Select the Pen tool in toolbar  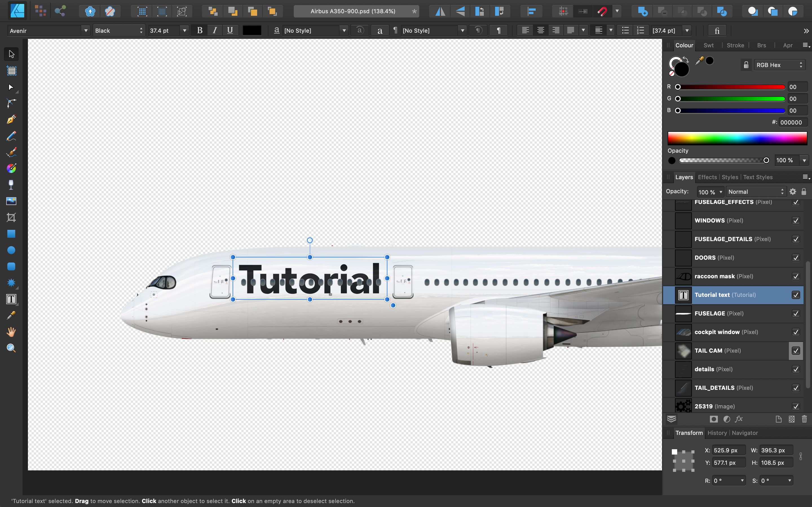11,119
